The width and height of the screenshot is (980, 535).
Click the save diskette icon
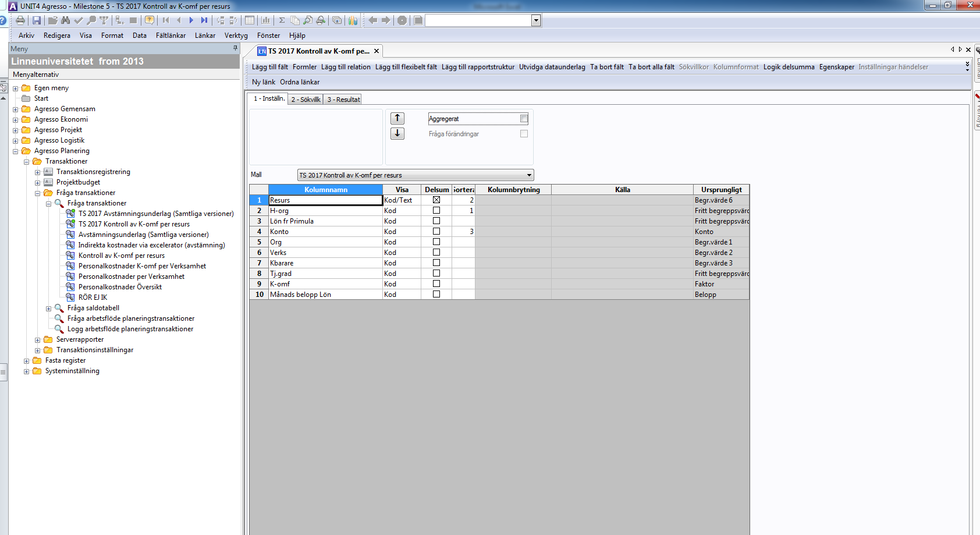pos(37,20)
